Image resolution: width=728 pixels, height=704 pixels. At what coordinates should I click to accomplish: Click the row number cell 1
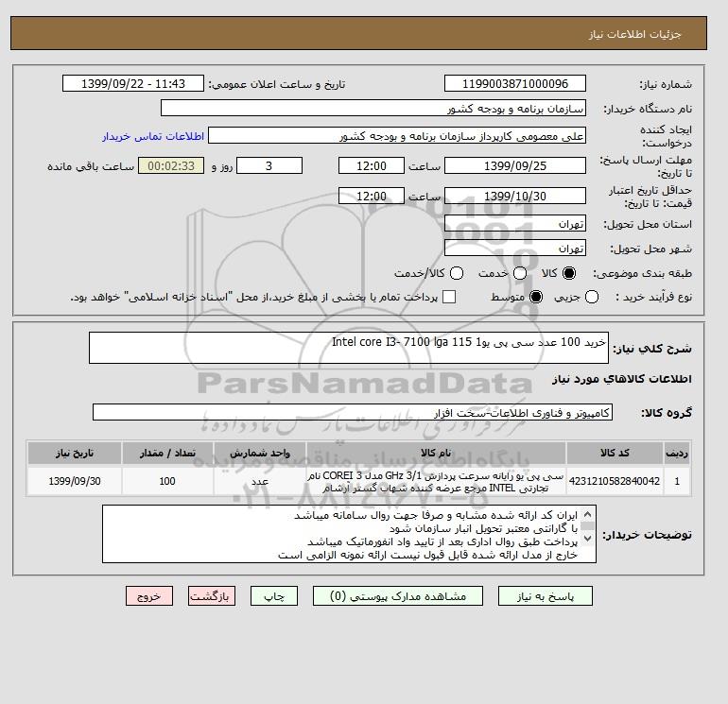coord(677,481)
